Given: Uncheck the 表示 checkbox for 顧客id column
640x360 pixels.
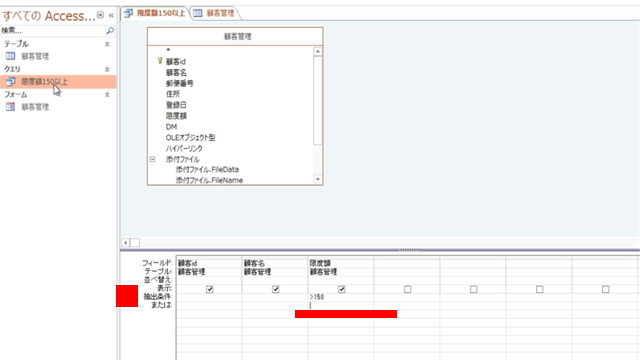Looking at the screenshot, I should click(209, 289).
